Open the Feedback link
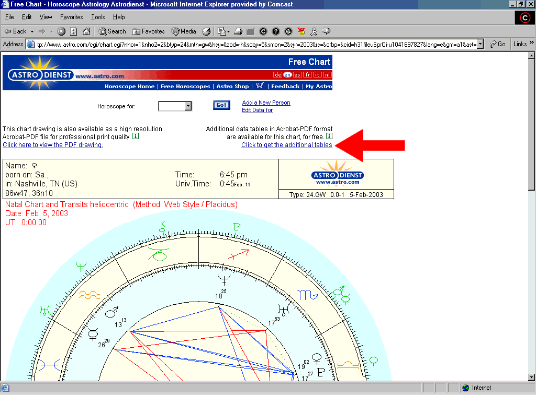The image size is (536, 395). point(285,86)
